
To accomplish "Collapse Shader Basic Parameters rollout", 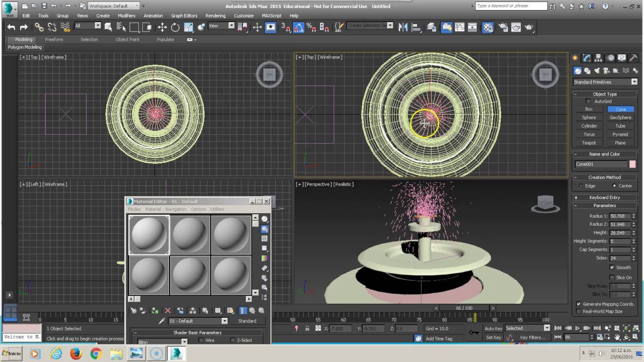I will click(x=197, y=332).
